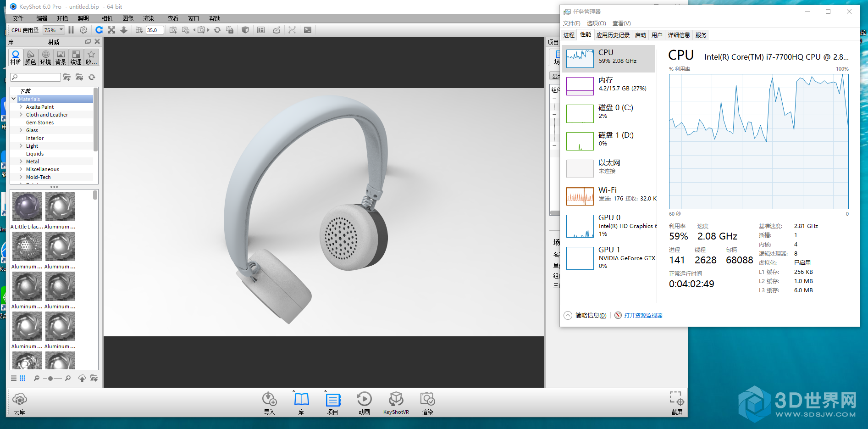Expand the Miscellaneous folder
The width and height of the screenshot is (868, 429).
click(x=21, y=169)
